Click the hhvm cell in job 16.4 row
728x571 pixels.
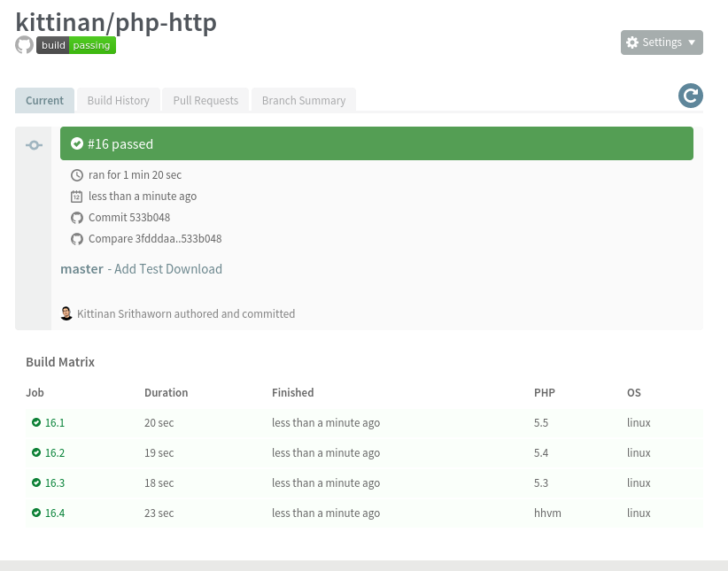click(x=547, y=513)
